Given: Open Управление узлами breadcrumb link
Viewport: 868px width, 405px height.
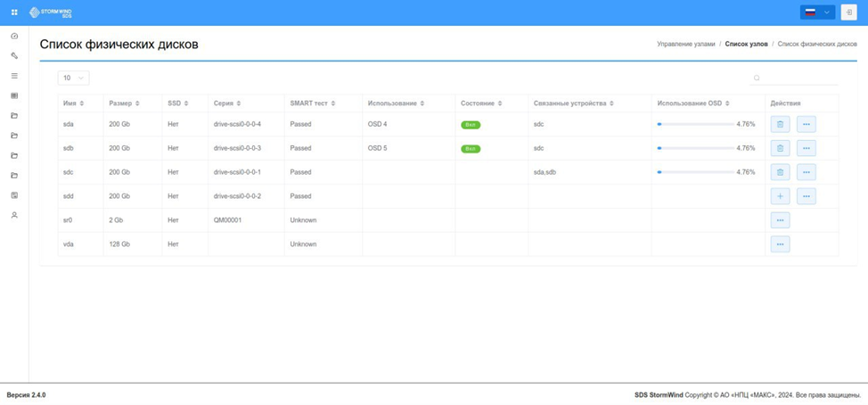Looking at the screenshot, I should coord(686,43).
